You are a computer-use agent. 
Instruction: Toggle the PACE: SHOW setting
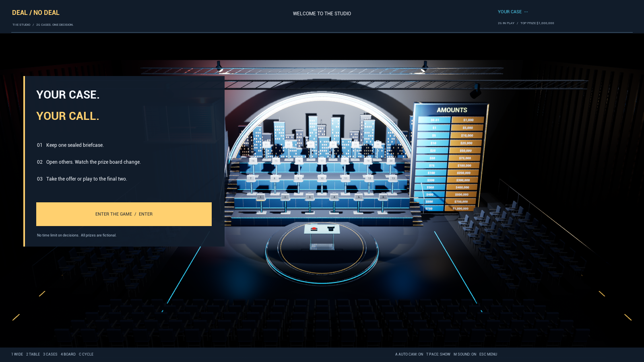(x=438, y=354)
